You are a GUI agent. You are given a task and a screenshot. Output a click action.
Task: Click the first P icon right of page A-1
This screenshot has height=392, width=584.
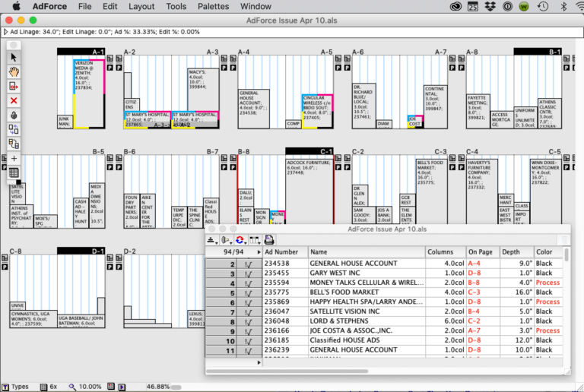(x=109, y=68)
